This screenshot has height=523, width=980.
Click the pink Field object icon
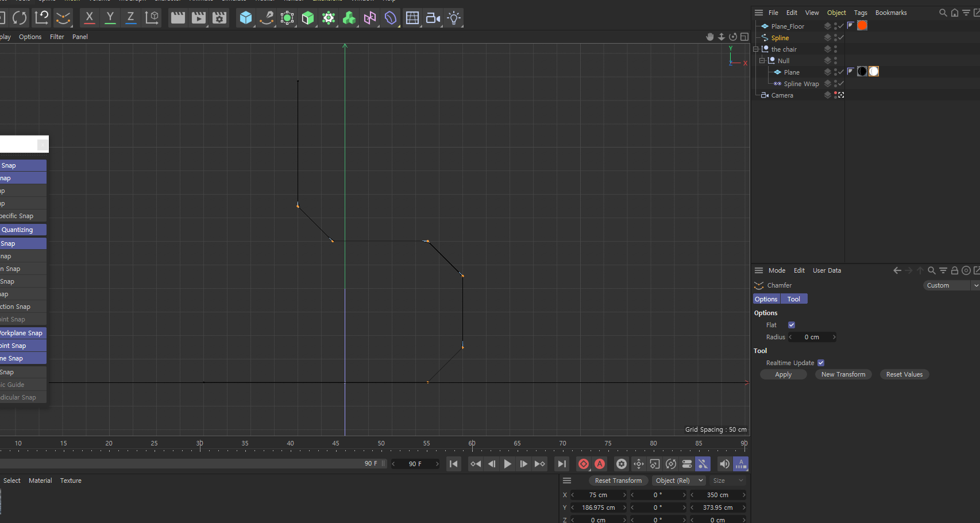click(370, 18)
